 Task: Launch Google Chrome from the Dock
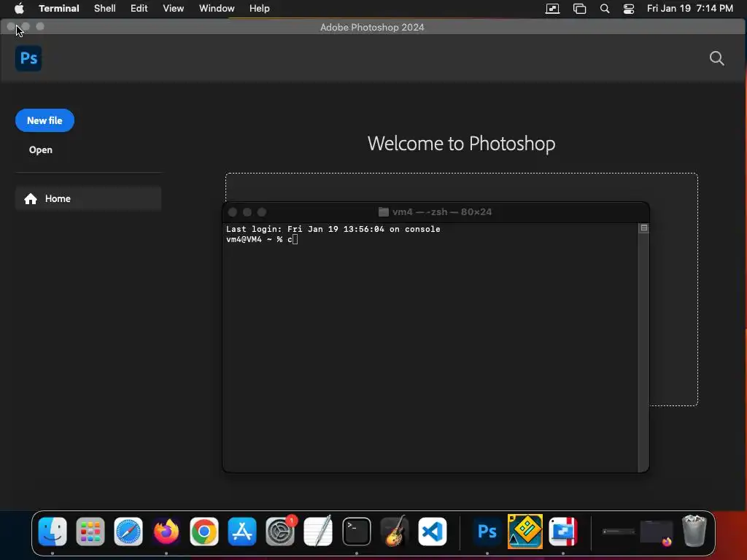(x=204, y=532)
